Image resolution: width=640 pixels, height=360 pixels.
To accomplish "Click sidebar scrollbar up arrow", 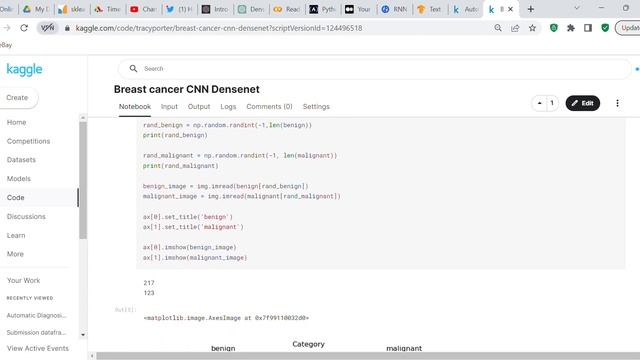I will pos(83,118).
